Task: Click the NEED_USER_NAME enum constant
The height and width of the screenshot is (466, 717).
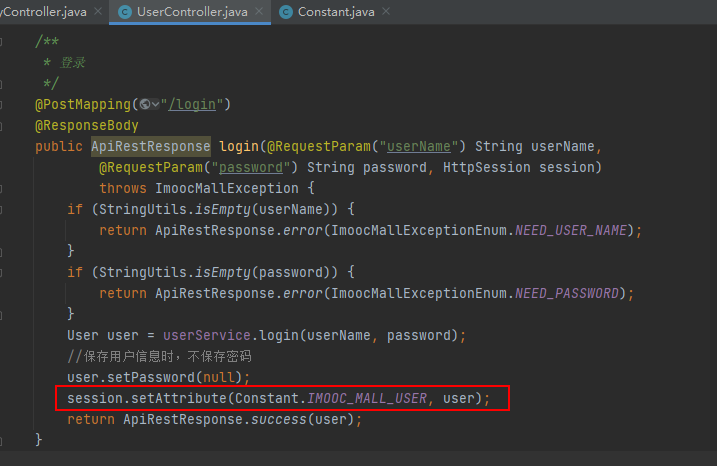Action: click(571, 230)
